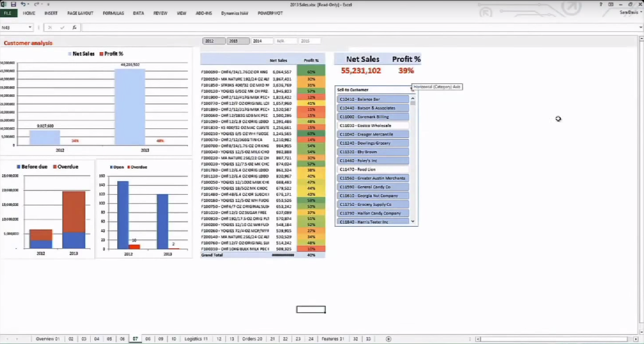
Task: Open the VIEW ribbon tab
Action: point(181,13)
